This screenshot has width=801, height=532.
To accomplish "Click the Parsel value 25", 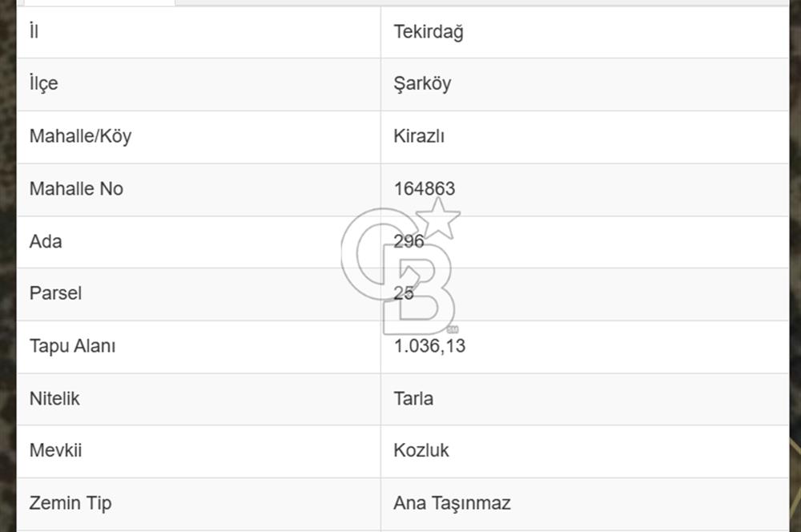I will point(403,293).
